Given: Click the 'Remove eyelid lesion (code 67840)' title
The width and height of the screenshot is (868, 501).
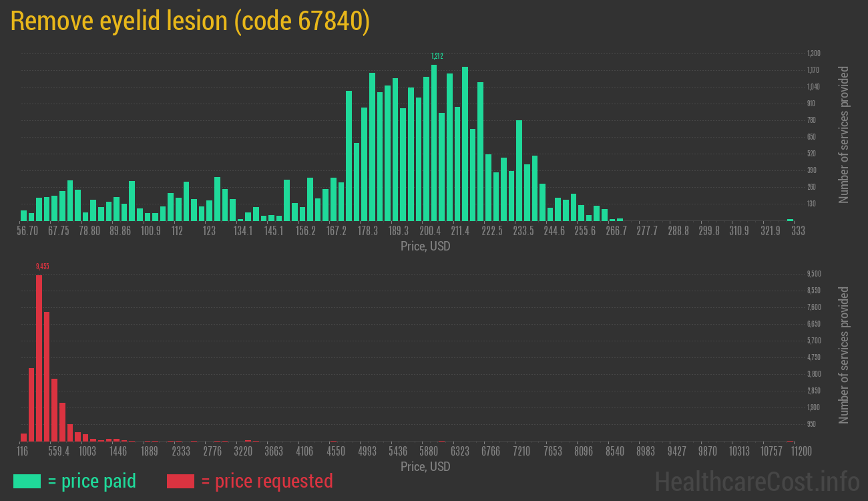Looking at the screenshot, I should point(190,21).
